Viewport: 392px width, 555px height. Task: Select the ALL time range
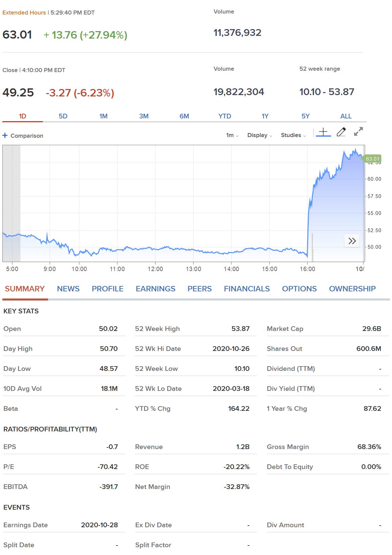pyautogui.click(x=346, y=116)
